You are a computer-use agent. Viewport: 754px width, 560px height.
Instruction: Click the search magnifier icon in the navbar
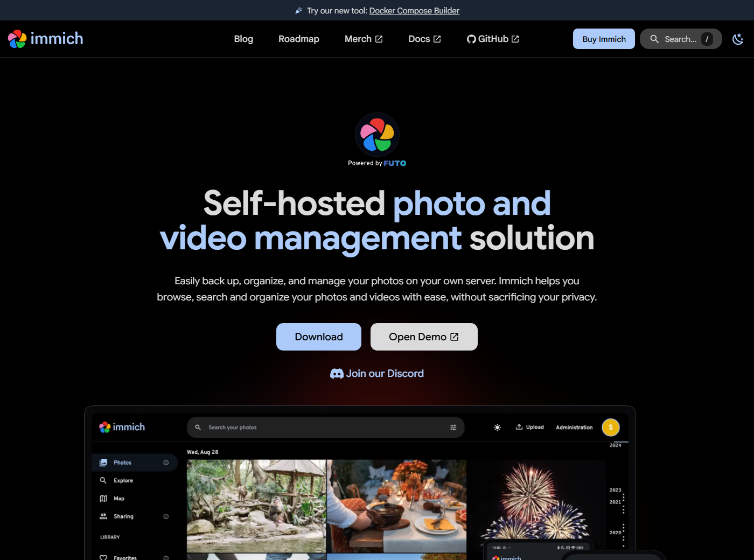pos(654,39)
